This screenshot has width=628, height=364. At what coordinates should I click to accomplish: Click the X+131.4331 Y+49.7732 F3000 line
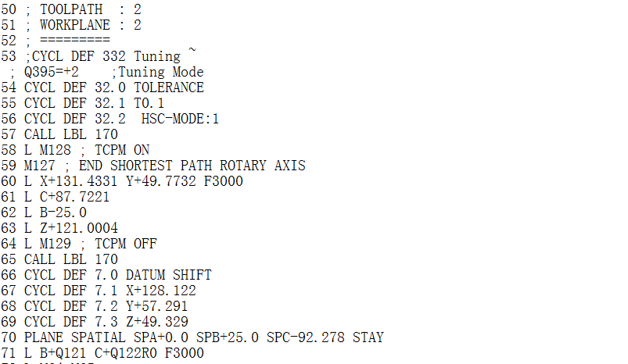[133, 181]
